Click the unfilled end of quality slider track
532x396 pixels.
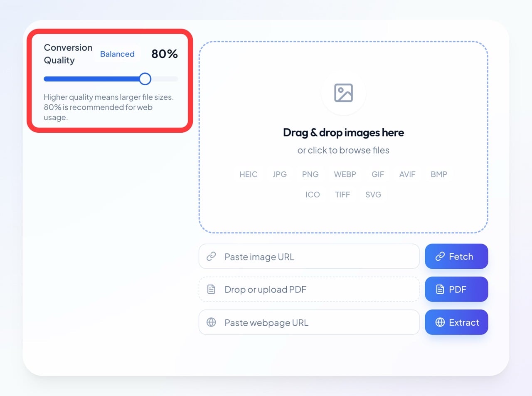pyautogui.click(x=165, y=79)
